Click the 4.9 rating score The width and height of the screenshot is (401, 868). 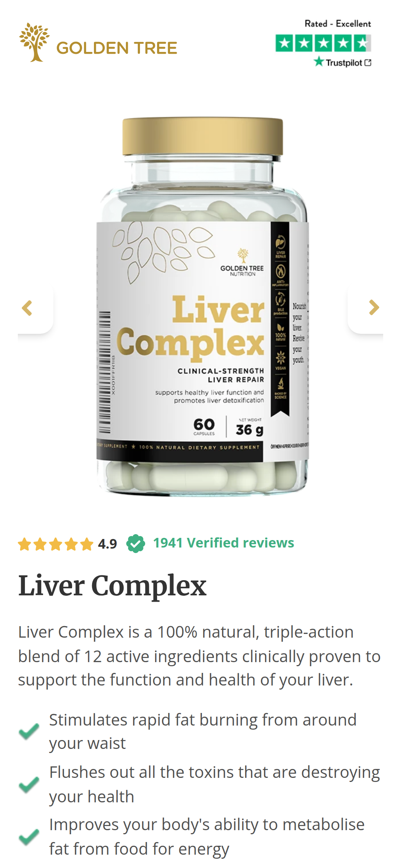pos(107,544)
